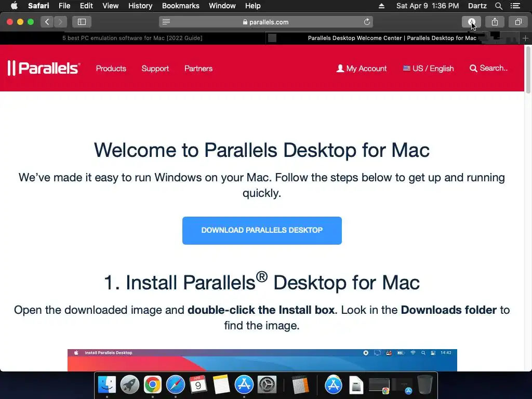Open the History menu
532x399 pixels.
(x=140, y=6)
